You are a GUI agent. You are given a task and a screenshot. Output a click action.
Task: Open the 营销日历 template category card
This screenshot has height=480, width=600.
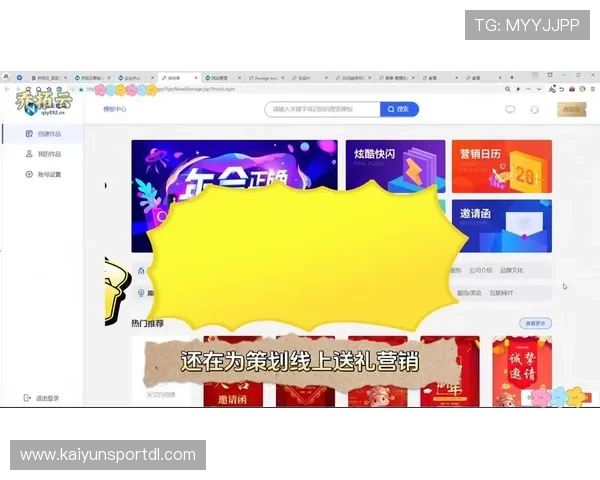click(502, 166)
